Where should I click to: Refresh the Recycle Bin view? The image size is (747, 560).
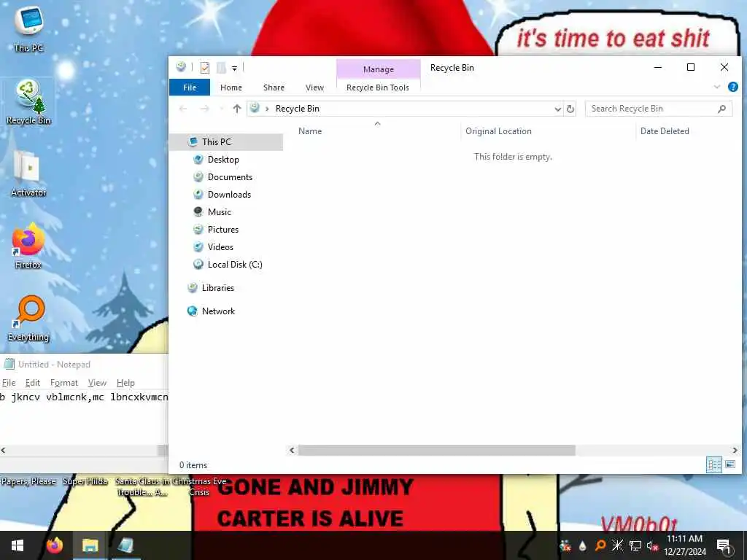(x=570, y=109)
